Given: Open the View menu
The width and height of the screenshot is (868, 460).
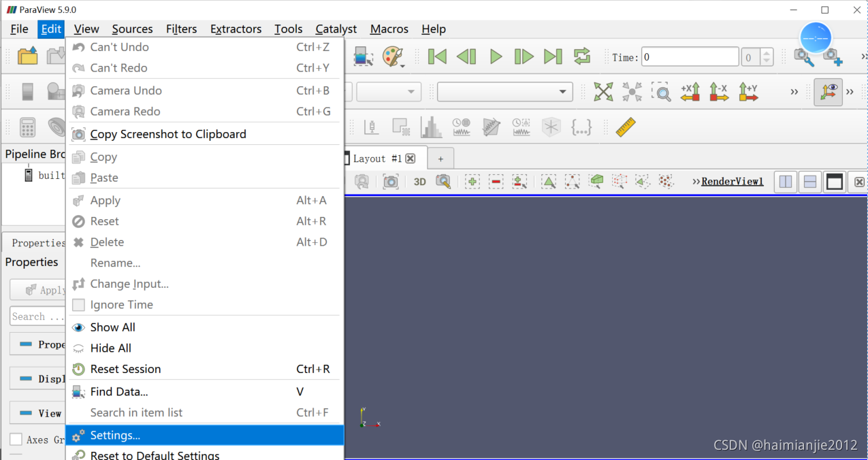Looking at the screenshot, I should (x=86, y=29).
